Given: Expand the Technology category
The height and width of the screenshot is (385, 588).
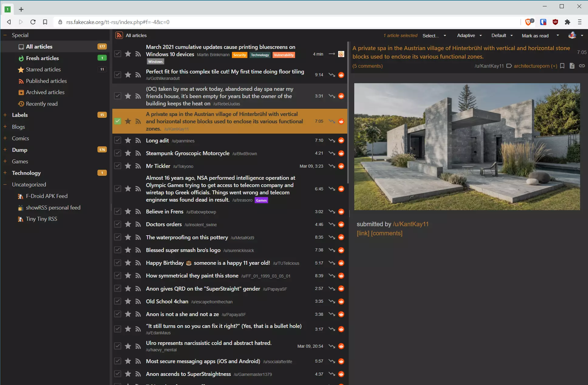Looking at the screenshot, I should point(5,173).
